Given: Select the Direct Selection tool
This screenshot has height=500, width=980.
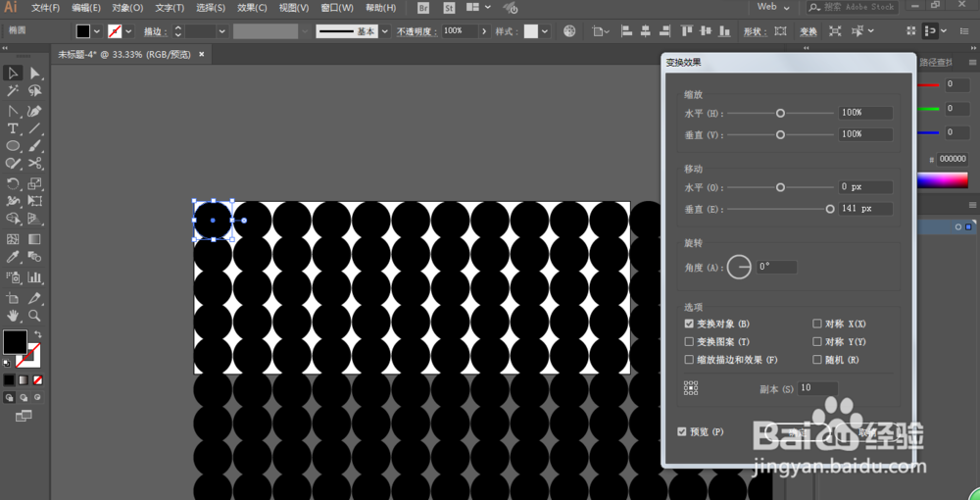Looking at the screenshot, I should pyautogui.click(x=35, y=74).
